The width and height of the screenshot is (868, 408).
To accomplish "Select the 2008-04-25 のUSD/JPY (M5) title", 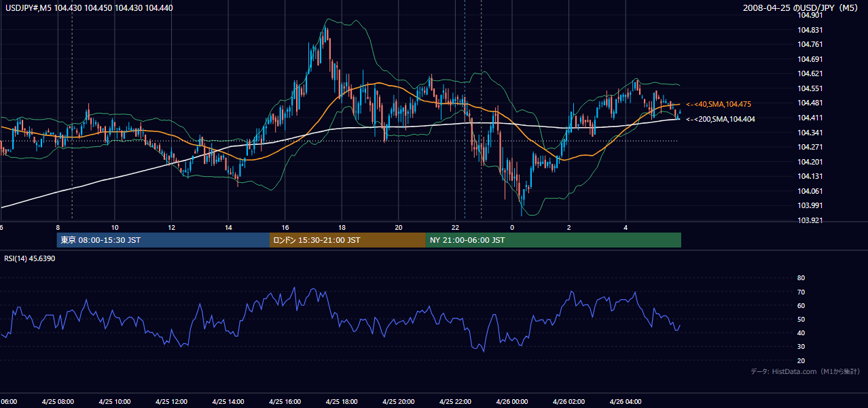I will coord(801,7).
